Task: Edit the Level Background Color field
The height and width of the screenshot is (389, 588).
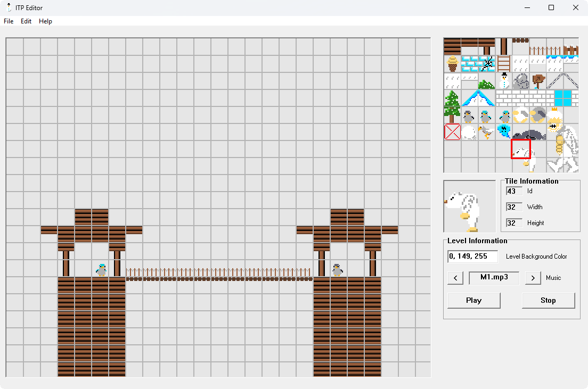Action: tap(472, 256)
